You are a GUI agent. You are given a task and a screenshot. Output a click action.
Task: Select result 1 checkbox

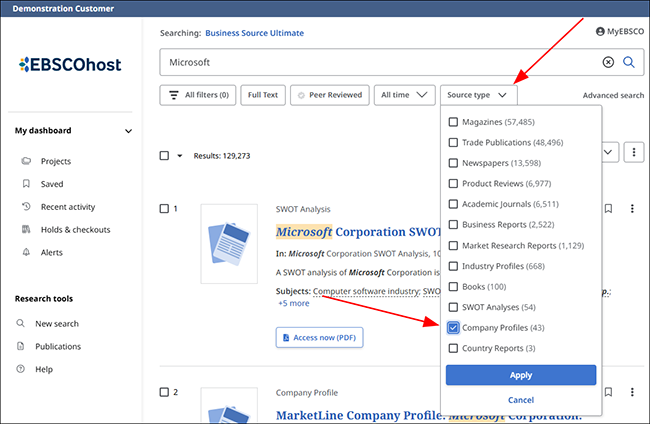pyautogui.click(x=165, y=208)
